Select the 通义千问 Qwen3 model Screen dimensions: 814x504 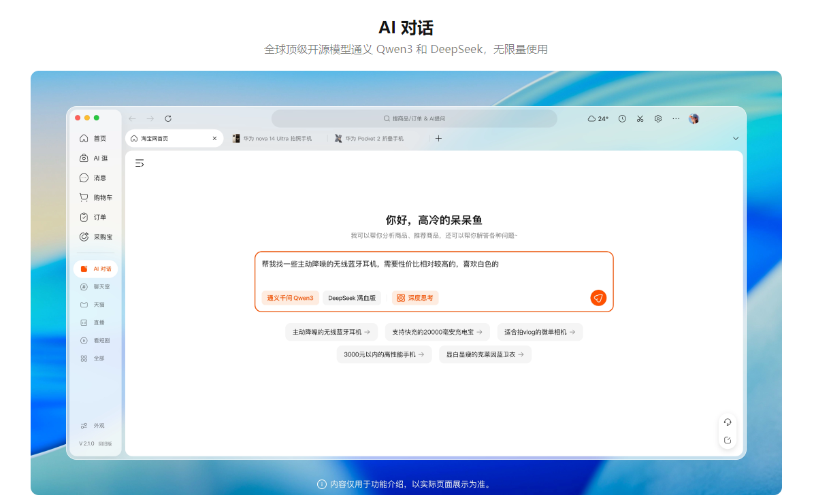(x=290, y=298)
